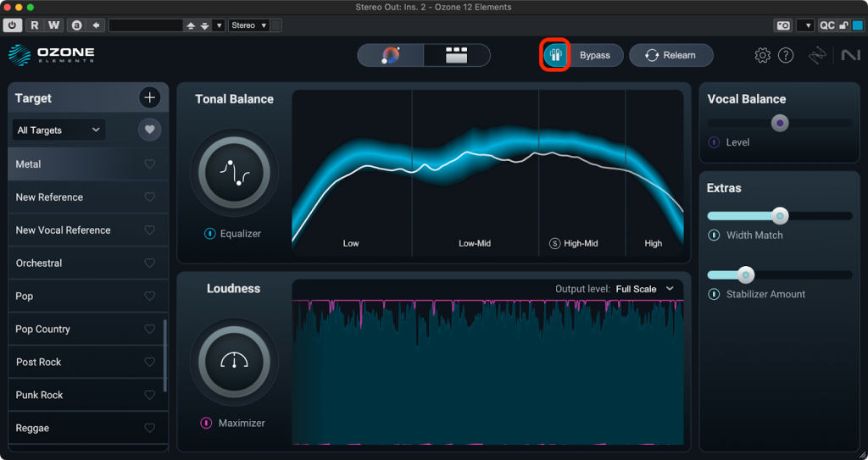Click the highlighted gain match icon

556,56
